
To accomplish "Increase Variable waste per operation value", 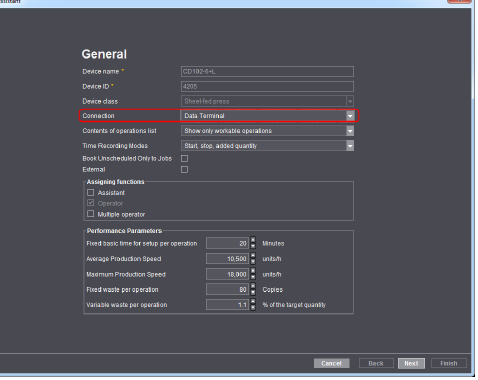I will coord(253,301).
